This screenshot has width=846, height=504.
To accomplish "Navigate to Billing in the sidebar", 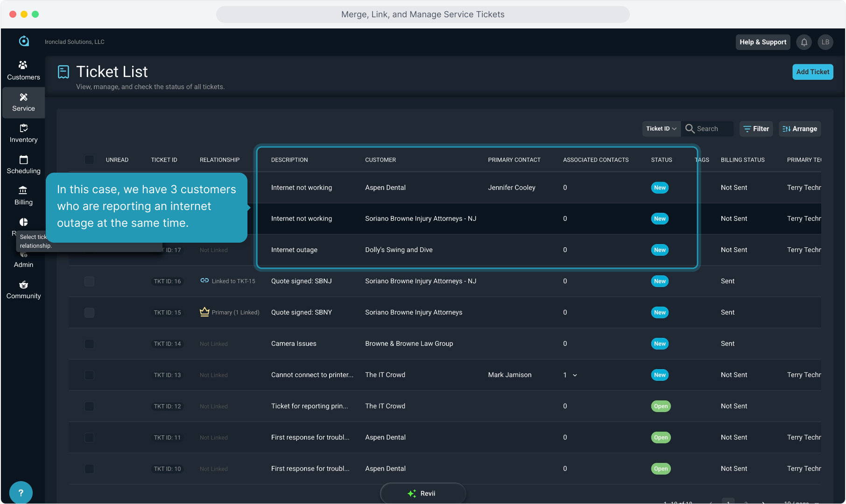I will click(23, 196).
